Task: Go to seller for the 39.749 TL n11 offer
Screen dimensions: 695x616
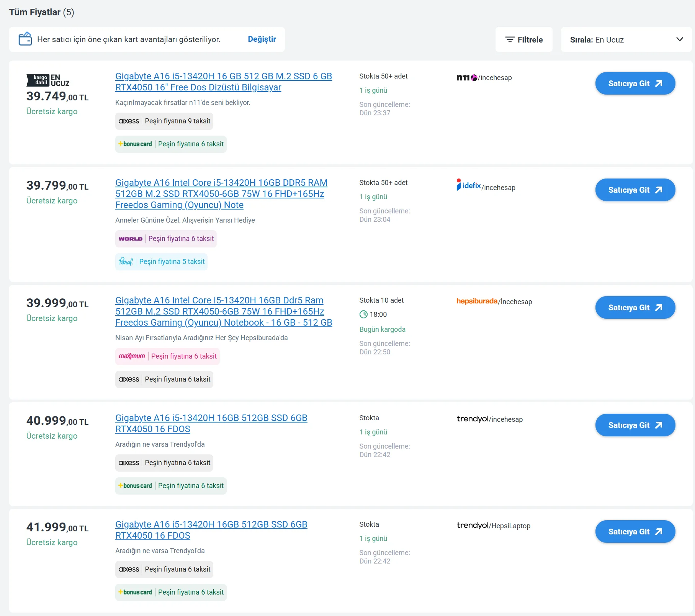Action: [635, 84]
